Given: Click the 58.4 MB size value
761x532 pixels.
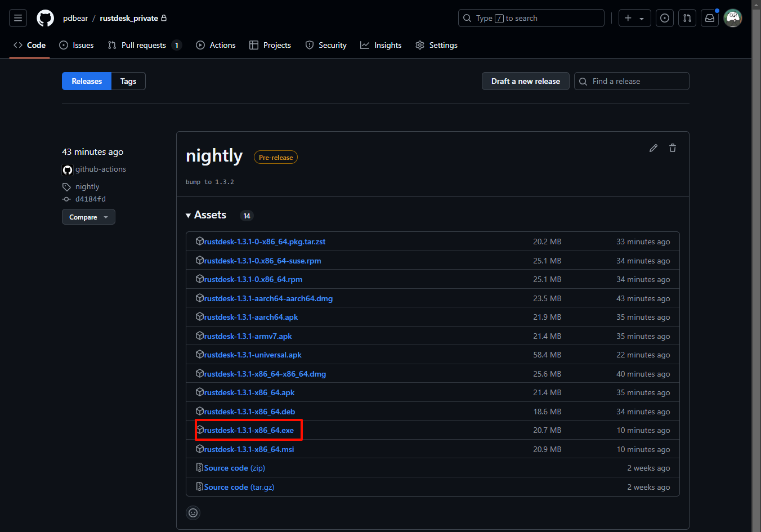Looking at the screenshot, I should click(x=547, y=355).
